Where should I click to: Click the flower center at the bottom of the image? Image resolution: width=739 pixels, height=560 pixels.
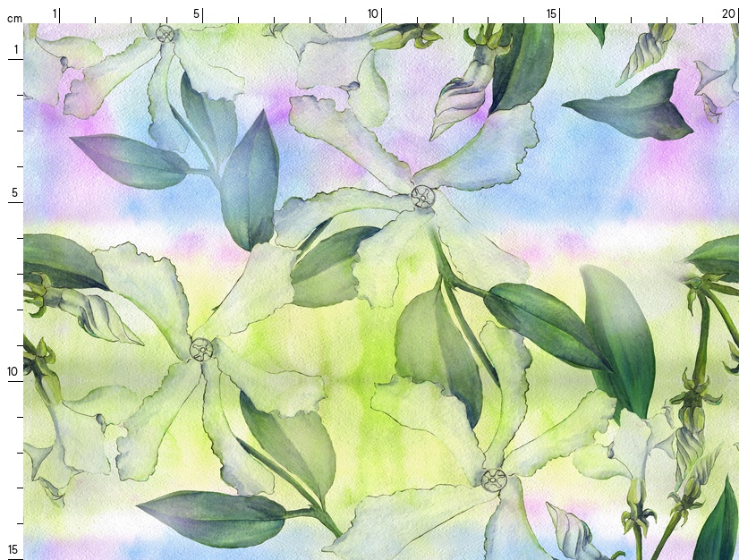point(493,479)
